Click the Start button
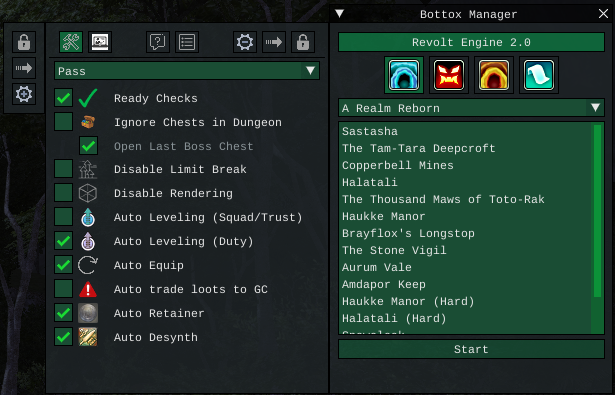 pos(471,349)
